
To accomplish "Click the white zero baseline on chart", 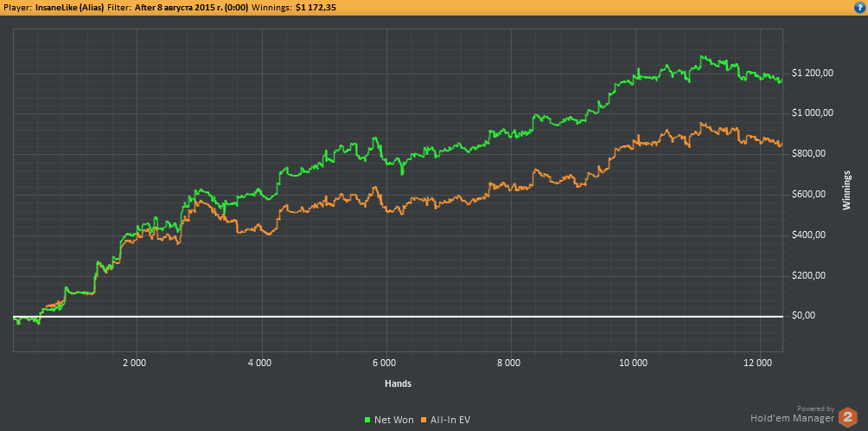I will 398,316.
